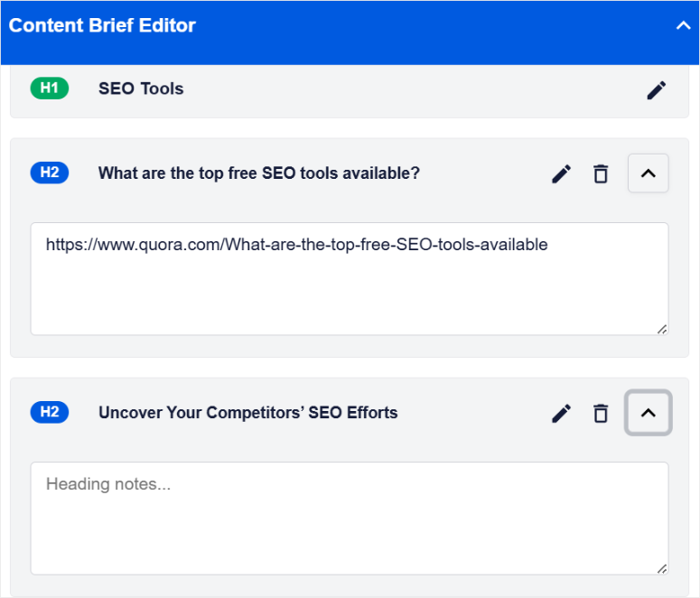The width and height of the screenshot is (700, 598).
Task: Edit the Uncover Your Competitors' SEO Efforts heading
Action: (x=562, y=413)
